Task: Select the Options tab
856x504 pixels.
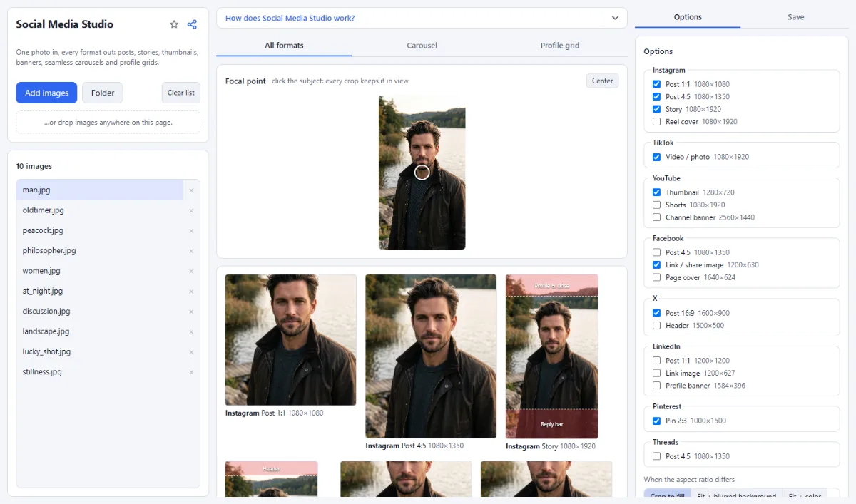Action: click(688, 17)
